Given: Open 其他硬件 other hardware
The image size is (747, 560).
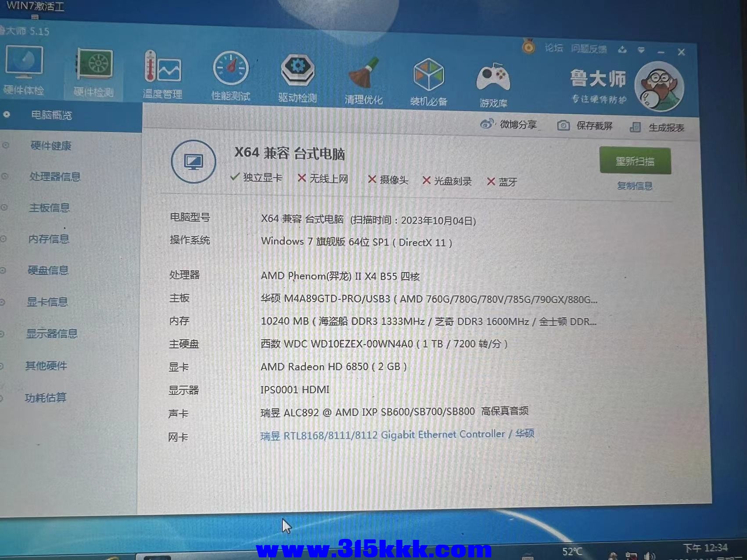Looking at the screenshot, I should [x=46, y=366].
